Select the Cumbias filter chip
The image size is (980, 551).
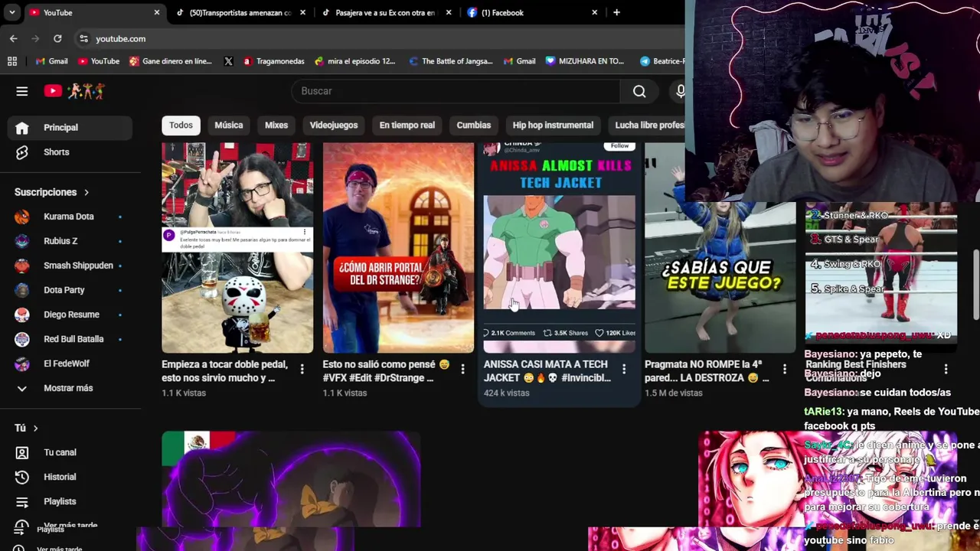coord(474,125)
